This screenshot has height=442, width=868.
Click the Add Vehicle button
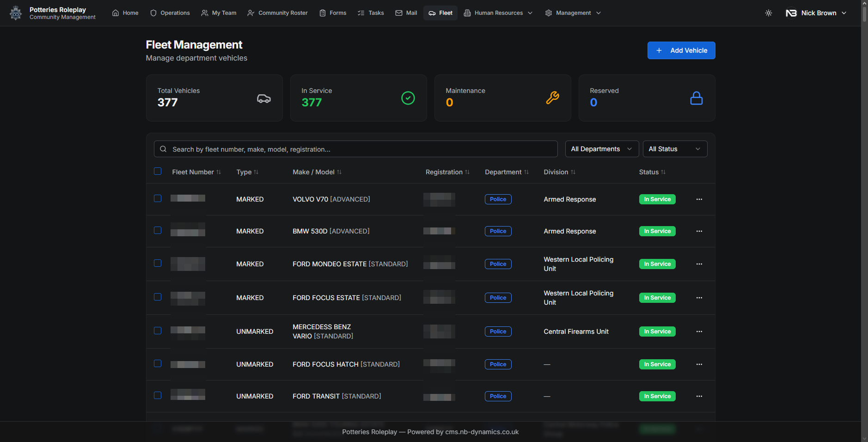point(681,50)
